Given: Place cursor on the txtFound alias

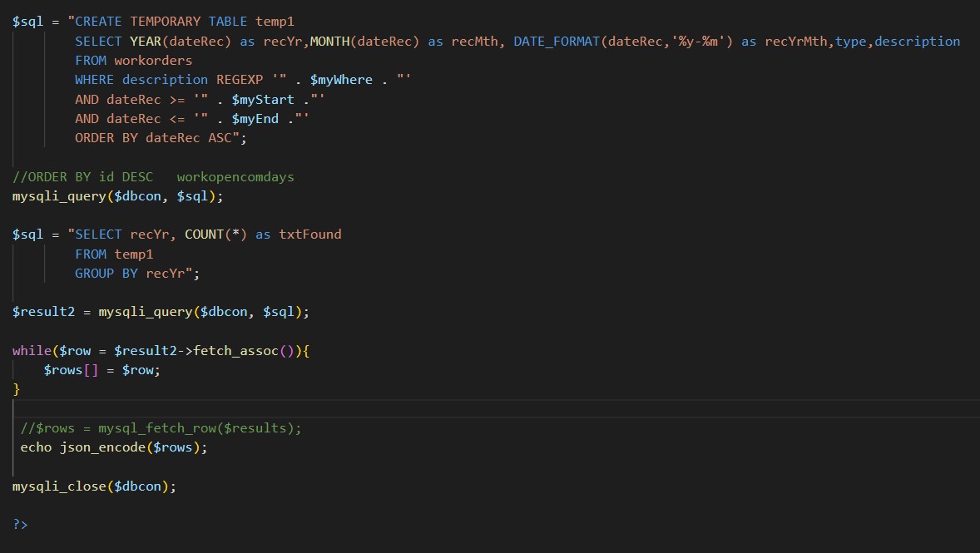Looking at the screenshot, I should 309,235.
